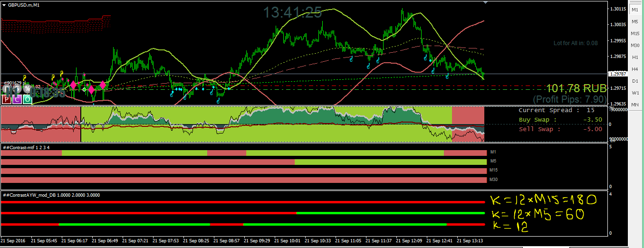This screenshot has height=248, width=644.
Task: Click the ##Contrast-mtf 1 2 3 4 indicator label
Action: point(26,147)
